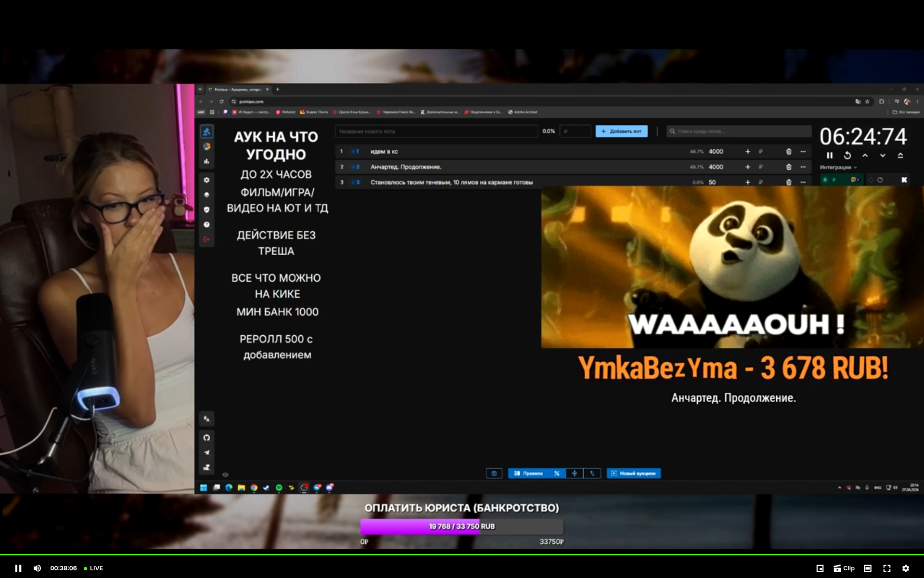This screenshot has height=578, width=924.
Task: Click the sort arrows button in bottom toolbar
Action: tap(592, 473)
